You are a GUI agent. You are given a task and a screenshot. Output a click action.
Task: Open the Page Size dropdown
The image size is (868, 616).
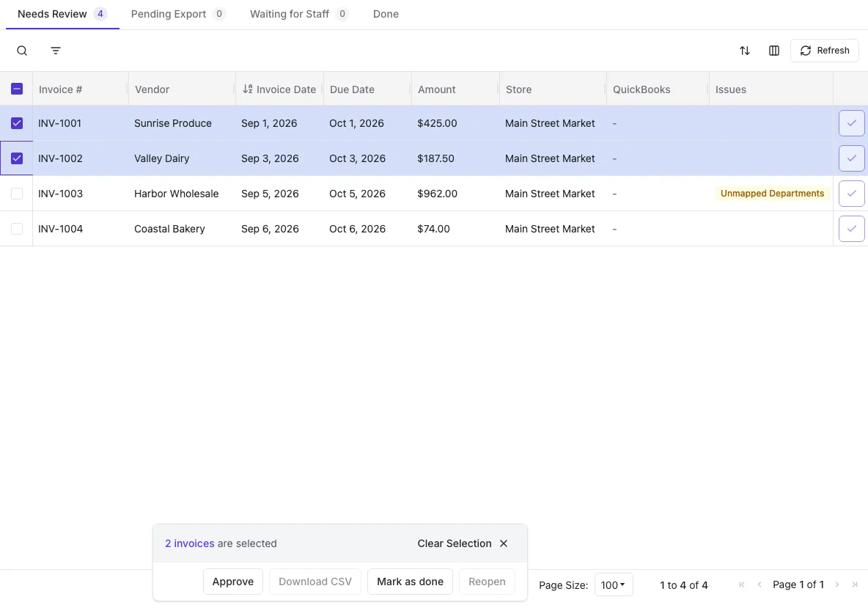pos(614,585)
